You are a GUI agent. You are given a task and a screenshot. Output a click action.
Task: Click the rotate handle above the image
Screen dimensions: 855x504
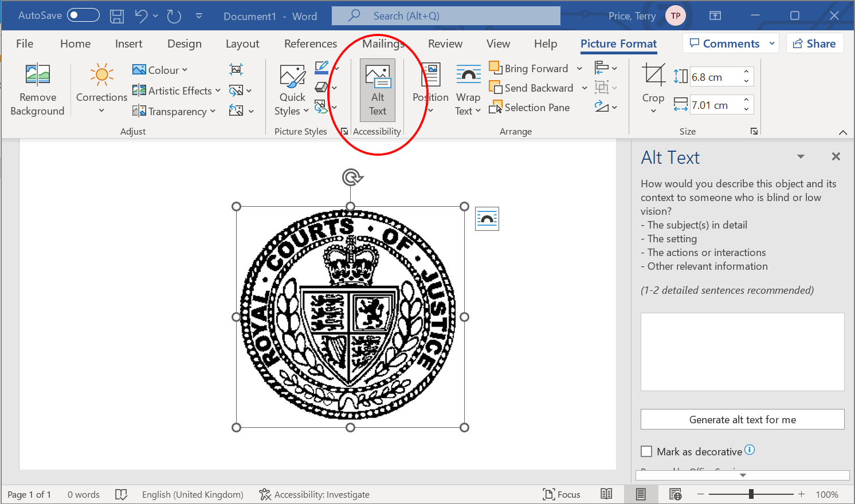pyautogui.click(x=352, y=178)
